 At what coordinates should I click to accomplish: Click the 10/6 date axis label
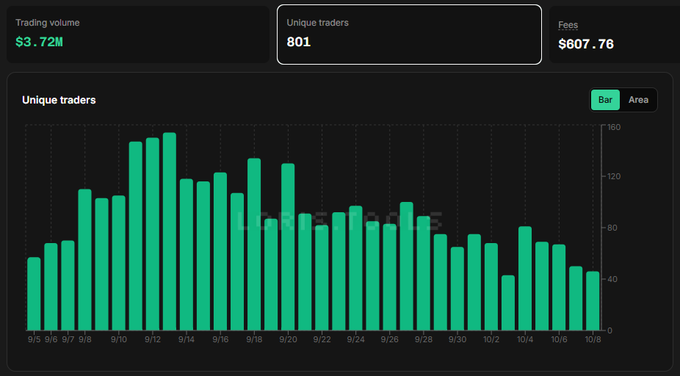click(559, 340)
